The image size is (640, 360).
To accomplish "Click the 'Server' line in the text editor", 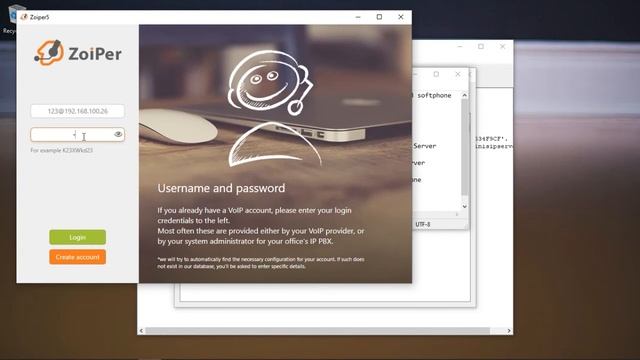I will [x=424, y=146].
